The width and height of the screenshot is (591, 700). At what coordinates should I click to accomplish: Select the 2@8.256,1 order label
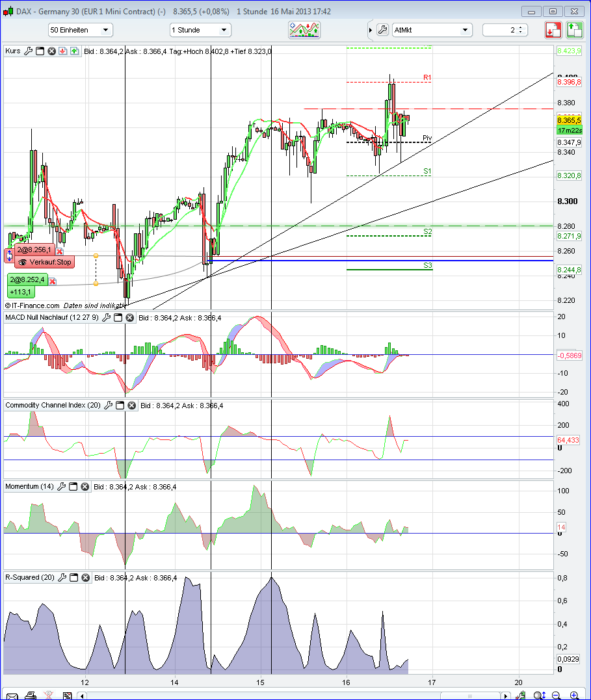(34, 250)
